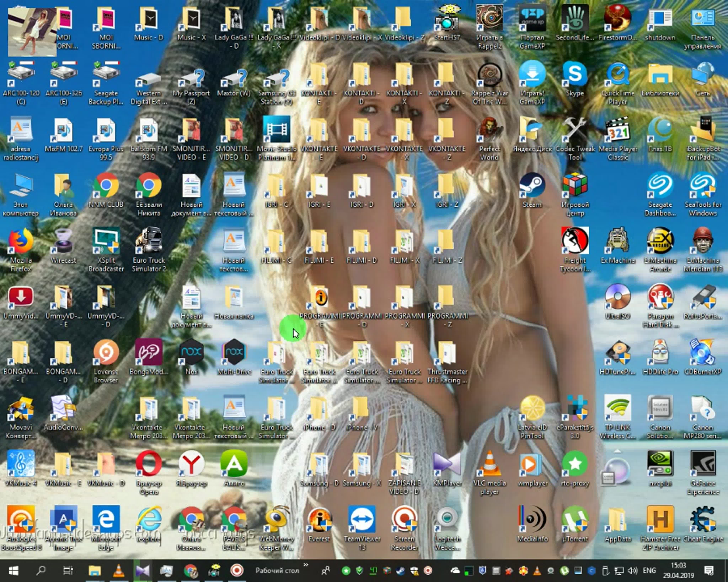Open the volume control in the tray
The image size is (728, 582).
[632, 571]
